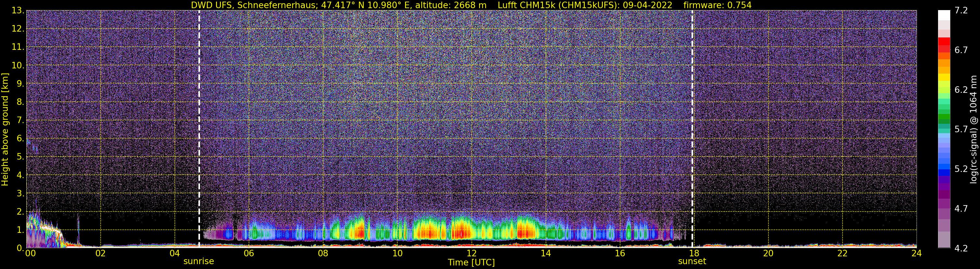Image resolution: width=980 pixels, height=269 pixels.
Task: Click the strong red backscatter core near 12 UTC
Action: 462,232
